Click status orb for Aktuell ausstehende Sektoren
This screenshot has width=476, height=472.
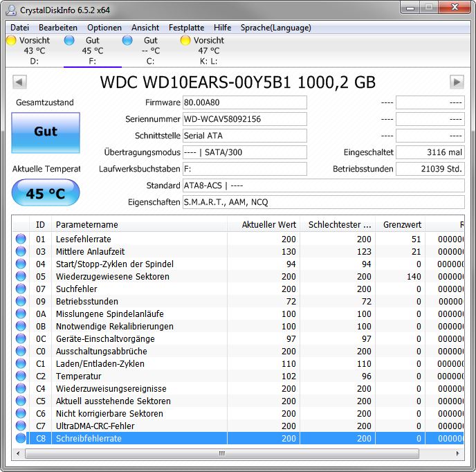(21, 401)
